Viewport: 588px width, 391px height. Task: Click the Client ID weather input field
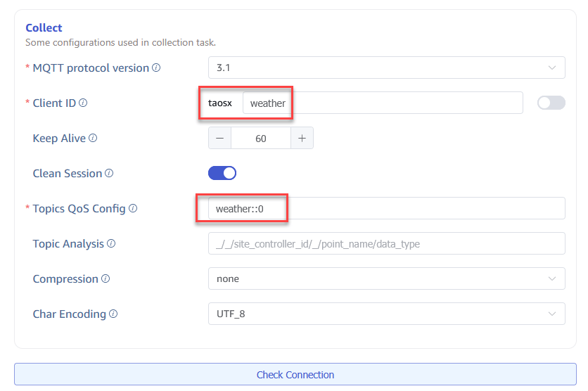tap(382, 103)
